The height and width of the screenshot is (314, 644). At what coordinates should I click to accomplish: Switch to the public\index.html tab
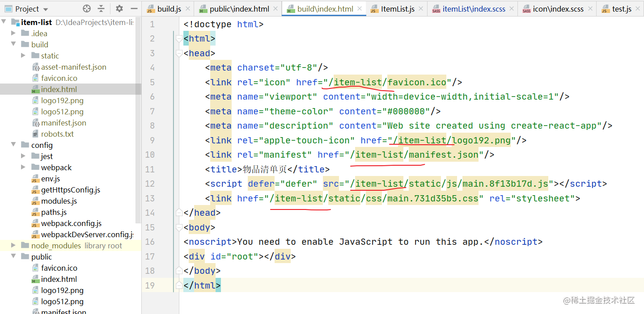[x=239, y=9]
